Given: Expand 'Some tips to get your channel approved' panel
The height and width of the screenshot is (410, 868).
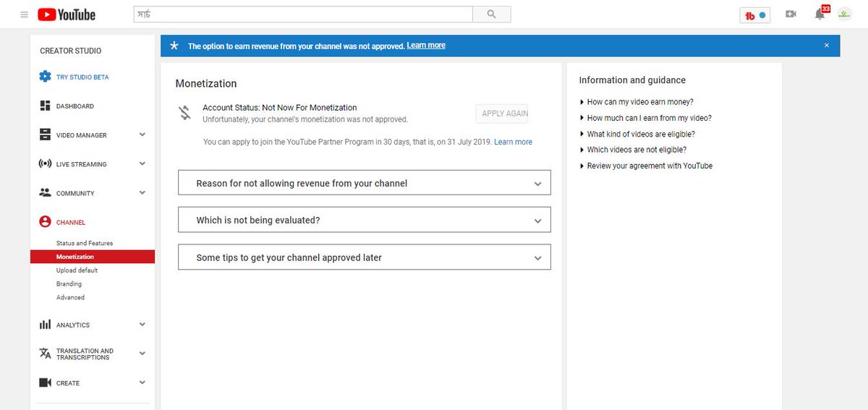Looking at the screenshot, I should pyautogui.click(x=365, y=257).
